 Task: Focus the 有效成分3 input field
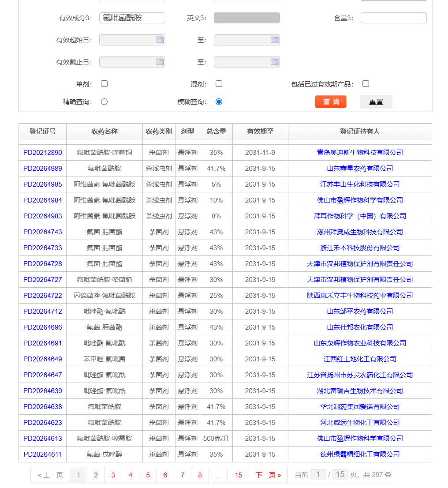[x=132, y=18]
